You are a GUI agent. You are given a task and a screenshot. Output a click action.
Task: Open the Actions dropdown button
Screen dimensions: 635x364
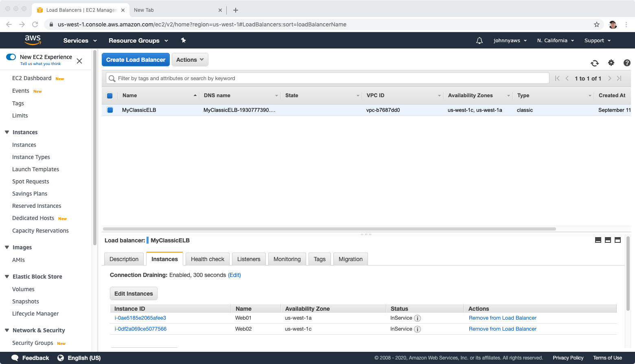pos(190,60)
